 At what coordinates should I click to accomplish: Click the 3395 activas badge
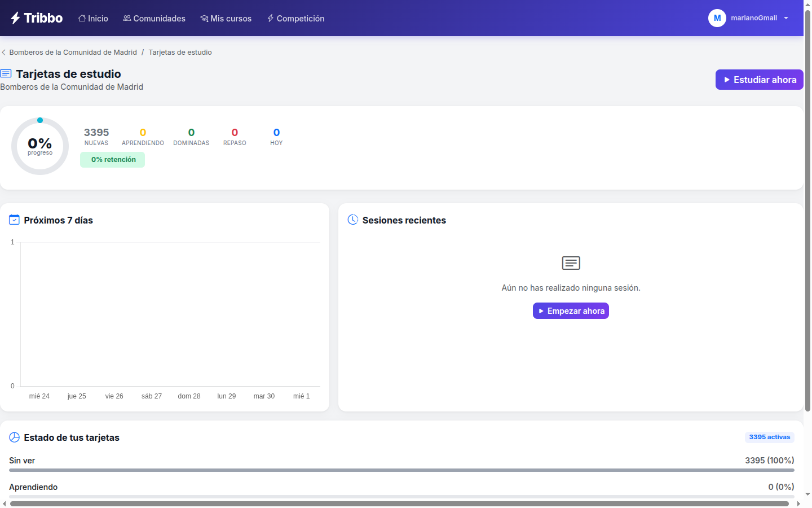pyautogui.click(x=770, y=437)
